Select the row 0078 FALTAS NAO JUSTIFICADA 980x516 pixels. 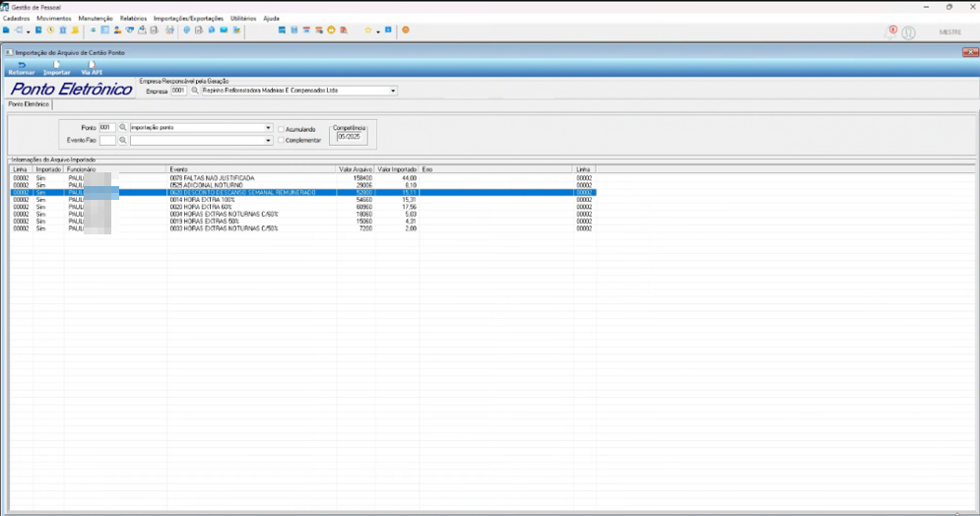303,178
